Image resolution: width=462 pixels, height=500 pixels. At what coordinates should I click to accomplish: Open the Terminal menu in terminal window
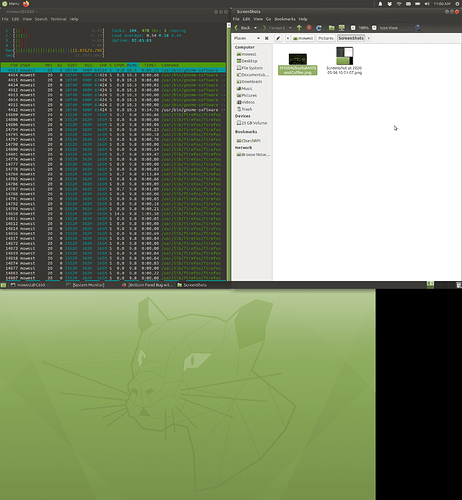[x=58, y=19]
